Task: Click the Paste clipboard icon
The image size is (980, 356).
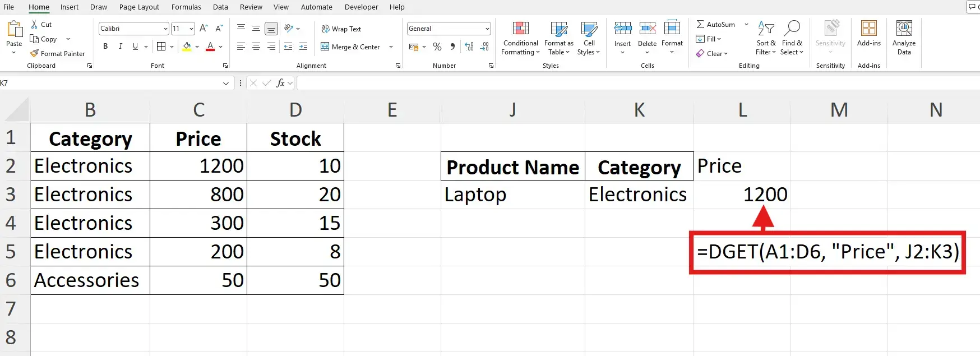Action: click(14, 29)
